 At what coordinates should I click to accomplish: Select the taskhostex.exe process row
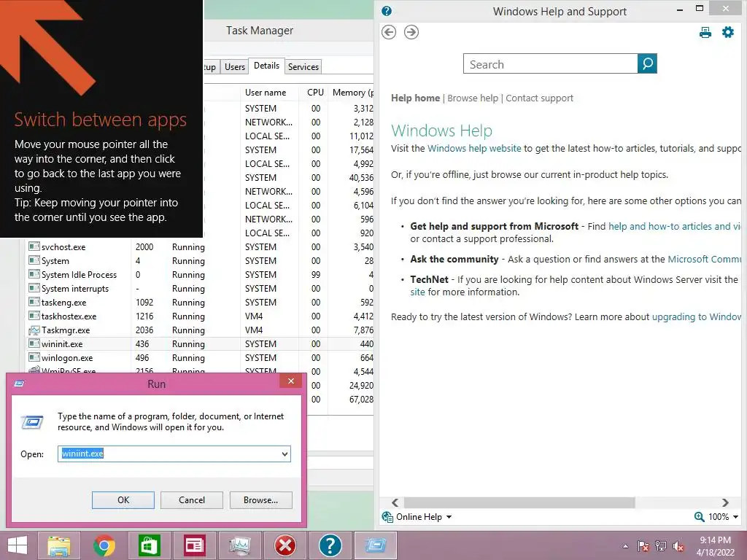click(x=200, y=316)
